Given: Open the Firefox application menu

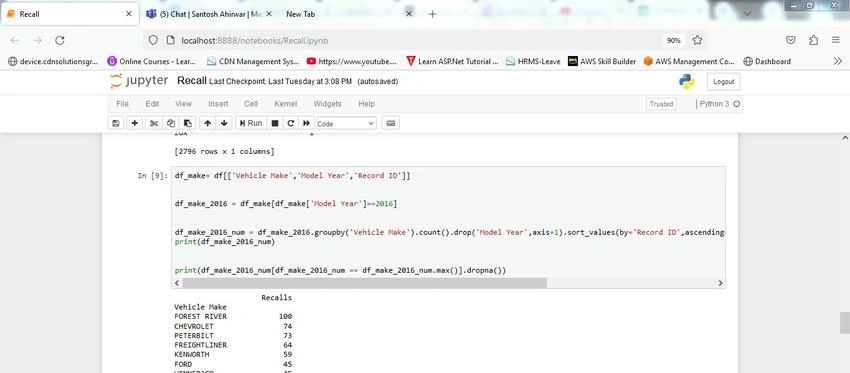Looking at the screenshot, I should (x=836, y=40).
